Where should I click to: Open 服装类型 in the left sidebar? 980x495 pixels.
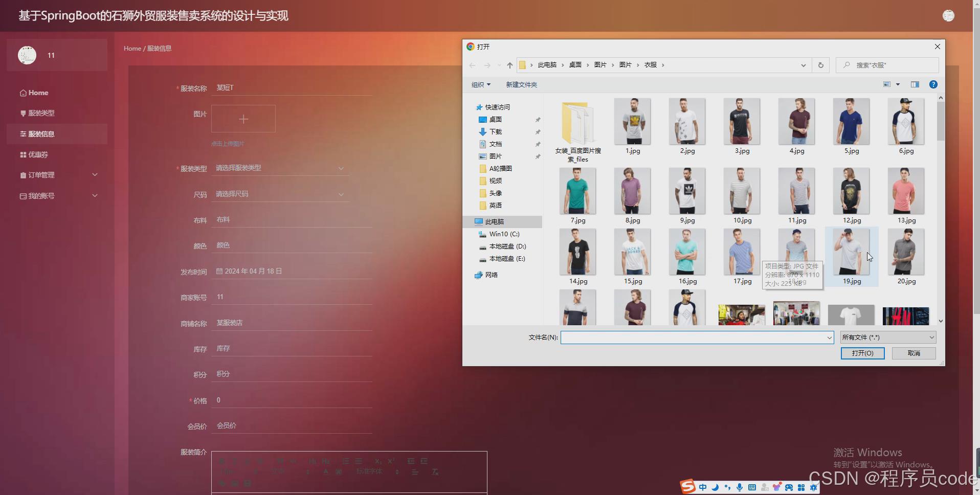[x=37, y=113]
